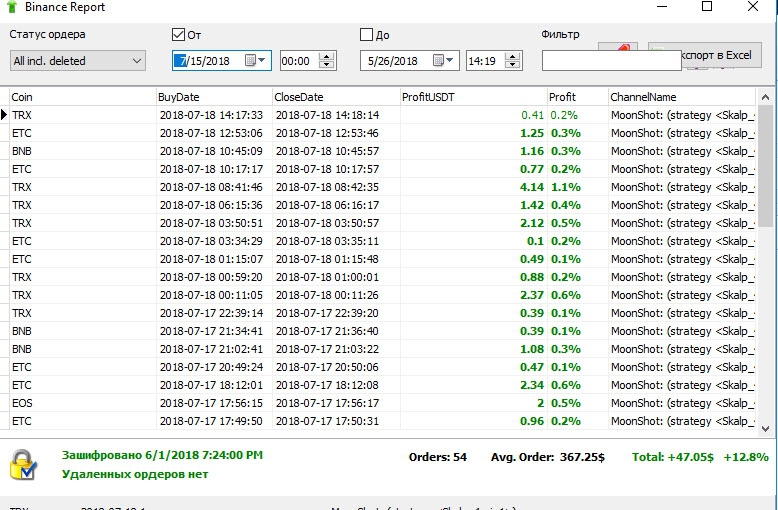Maximize the Binance Report window
778x510 pixels.
click(x=707, y=6)
